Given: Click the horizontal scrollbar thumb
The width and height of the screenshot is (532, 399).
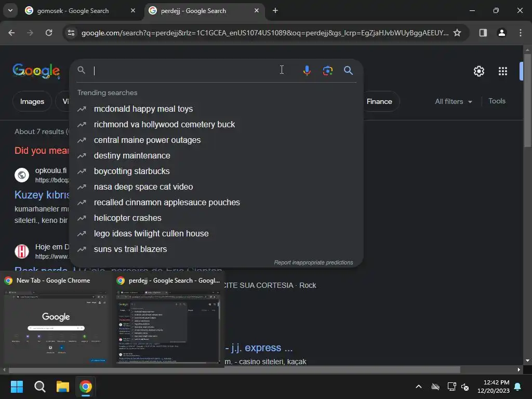Looking at the screenshot, I should pyautogui.click(x=234, y=369).
